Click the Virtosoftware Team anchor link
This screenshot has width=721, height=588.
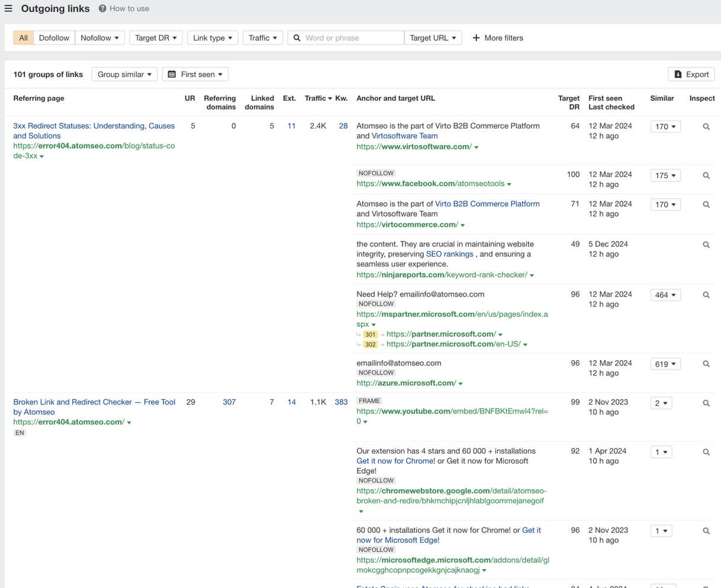(x=405, y=136)
